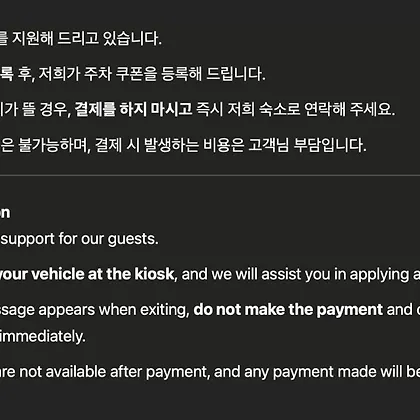Click the bold text 'vehicle at the kiosk'
The width and height of the screenshot is (420, 420).
click(103, 274)
